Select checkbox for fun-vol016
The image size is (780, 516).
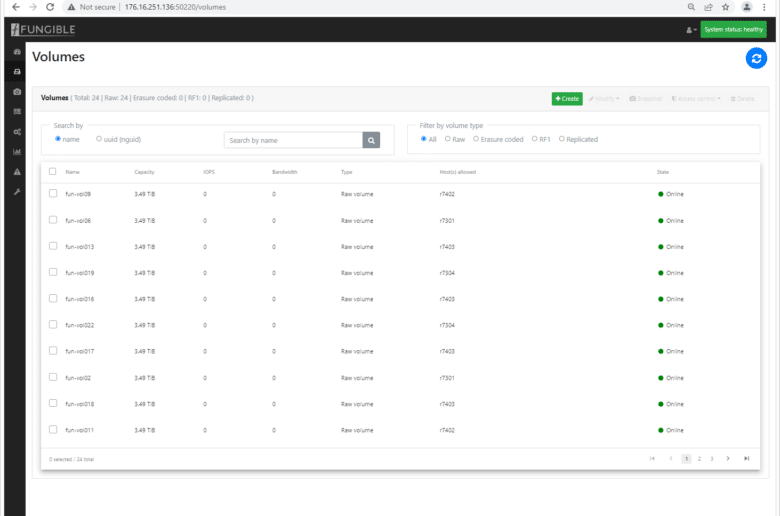pos(53,299)
